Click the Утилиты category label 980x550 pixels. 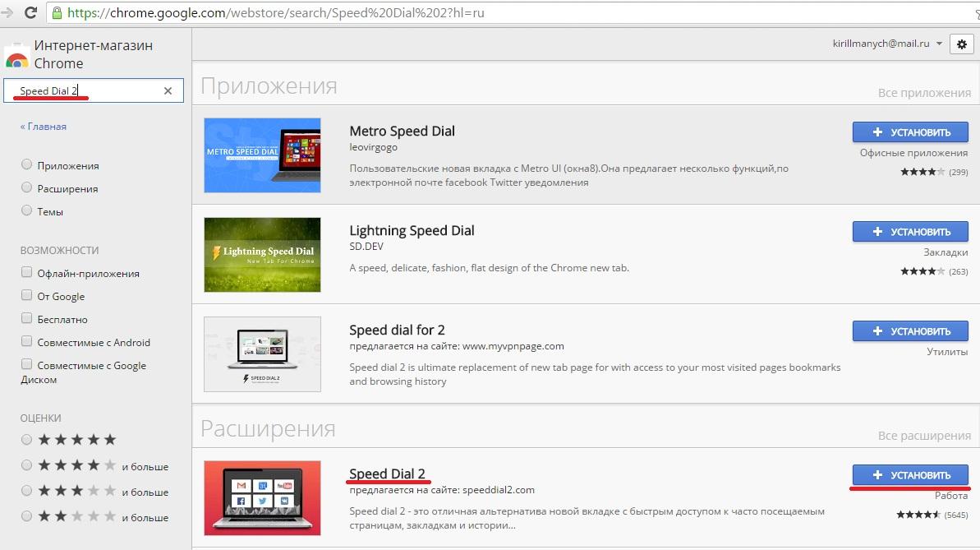947,352
